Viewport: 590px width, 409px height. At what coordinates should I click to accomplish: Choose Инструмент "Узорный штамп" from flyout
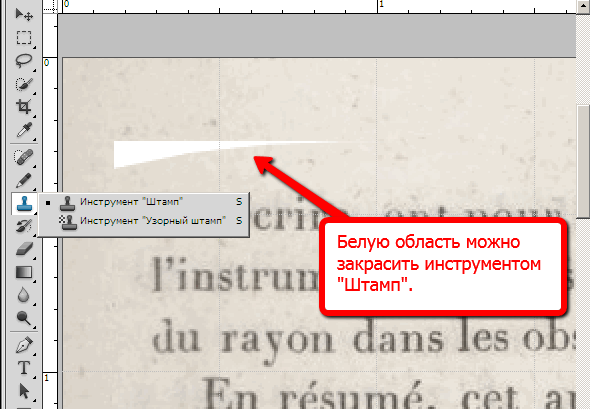tap(143, 221)
